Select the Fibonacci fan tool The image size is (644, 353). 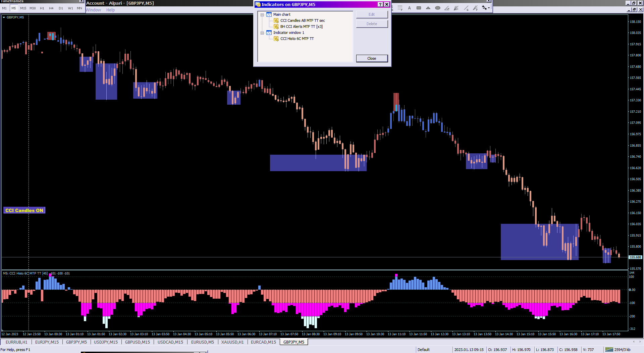point(475,8)
